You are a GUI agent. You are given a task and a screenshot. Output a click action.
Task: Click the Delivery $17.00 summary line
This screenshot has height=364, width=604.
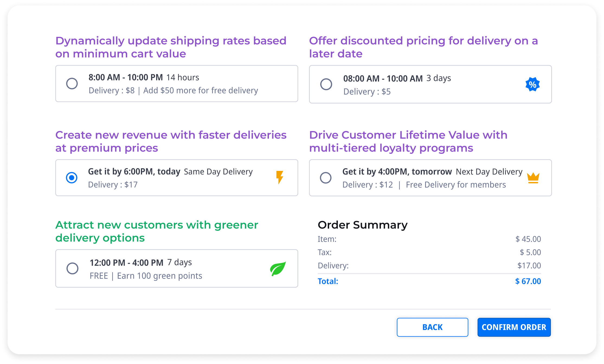[429, 265]
